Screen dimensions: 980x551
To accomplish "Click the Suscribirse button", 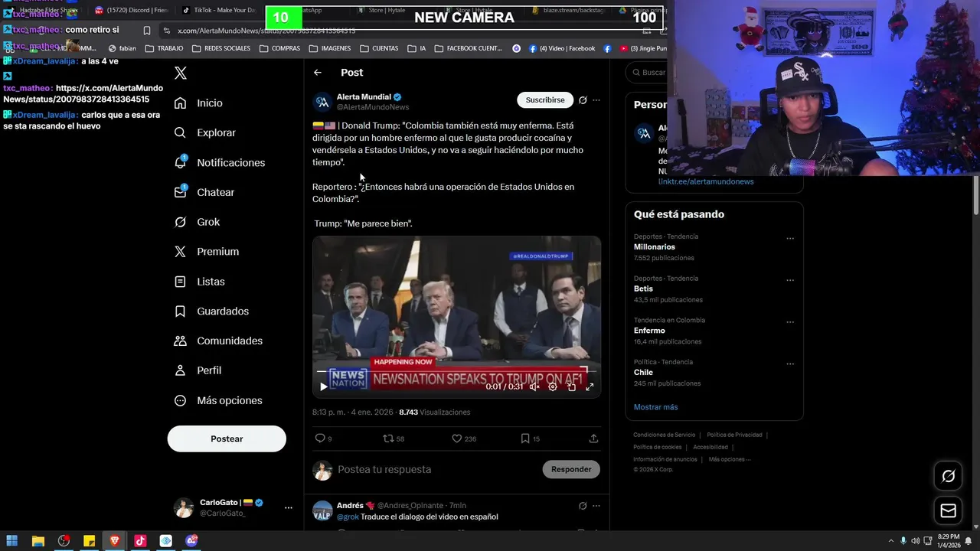I will (x=545, y=100).
